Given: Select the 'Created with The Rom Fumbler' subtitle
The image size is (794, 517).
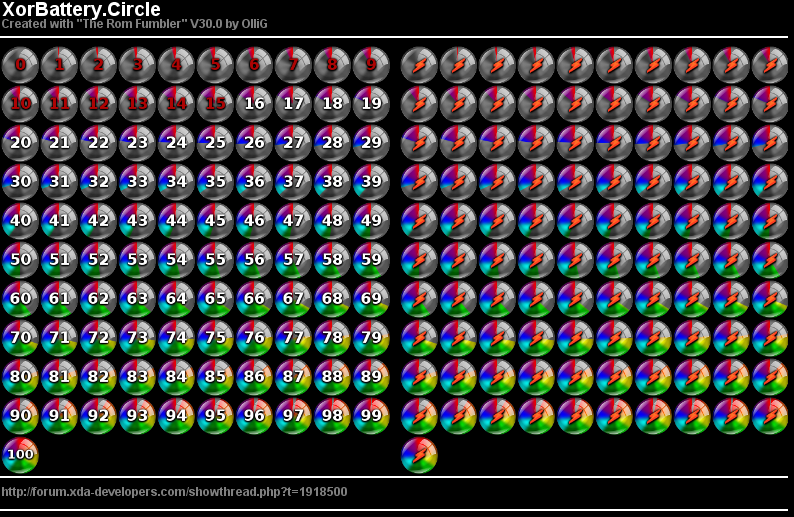Looking at the screenshot, I should click(134, 24).
